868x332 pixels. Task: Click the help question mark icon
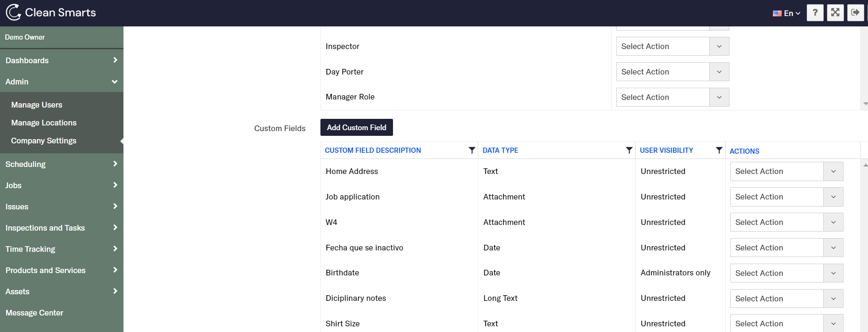[815, 13]
